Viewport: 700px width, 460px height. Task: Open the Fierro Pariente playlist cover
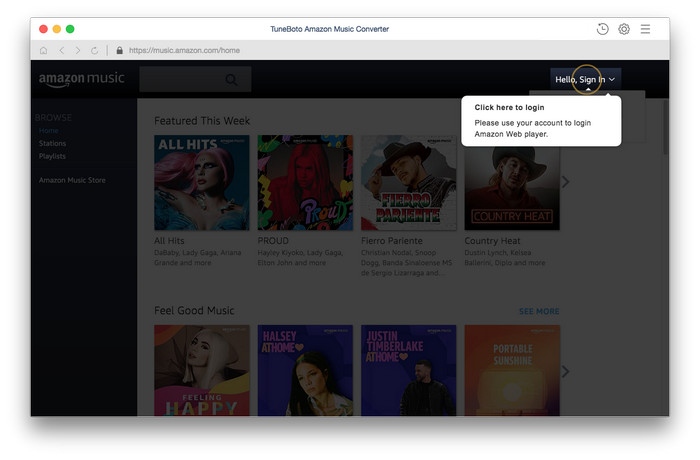(408, 183)
